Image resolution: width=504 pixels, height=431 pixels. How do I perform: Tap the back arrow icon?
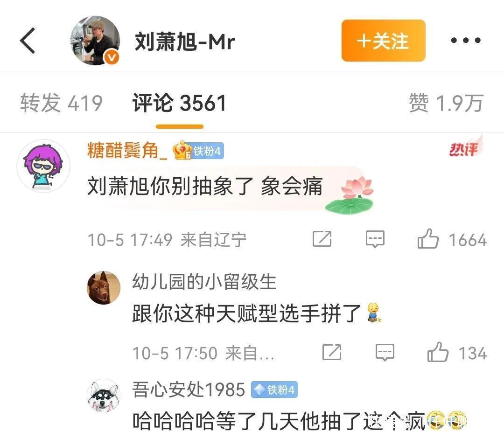pyautogui.click(x=28, y=40)
